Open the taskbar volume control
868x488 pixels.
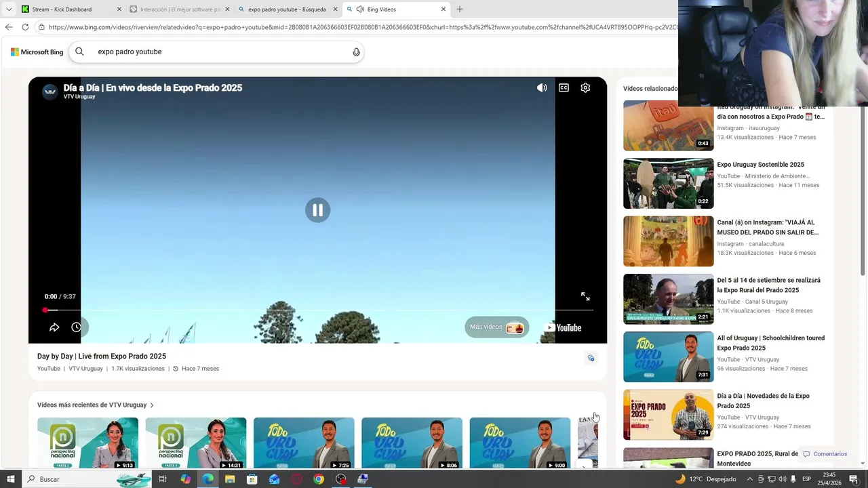(782, 479)
